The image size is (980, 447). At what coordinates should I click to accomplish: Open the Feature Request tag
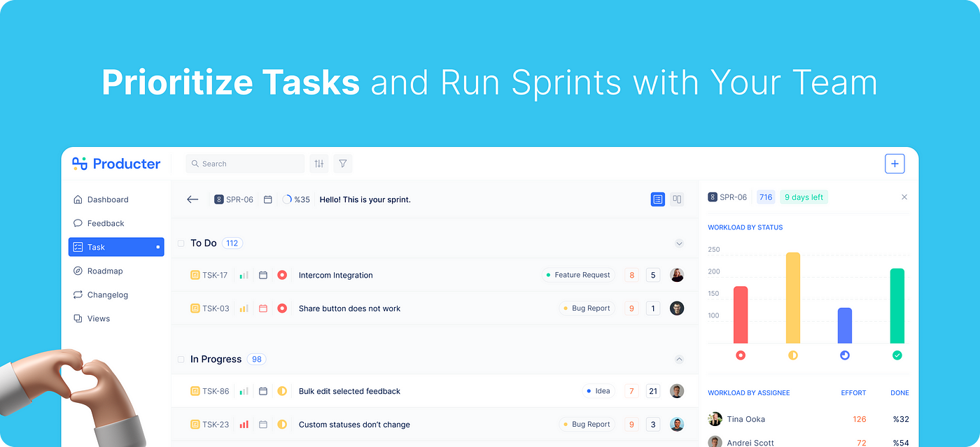[x=578, y=275]
